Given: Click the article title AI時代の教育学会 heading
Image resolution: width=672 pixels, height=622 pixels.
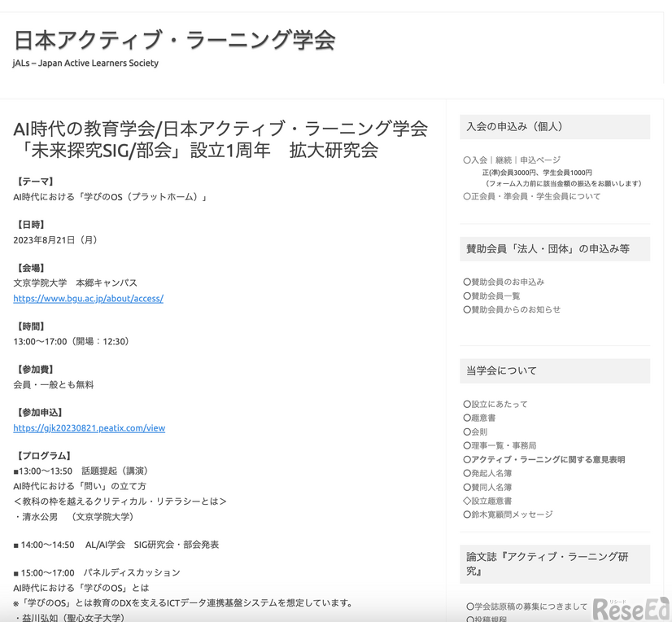Looking at the screenshot, I should click(x=220, y=139).
